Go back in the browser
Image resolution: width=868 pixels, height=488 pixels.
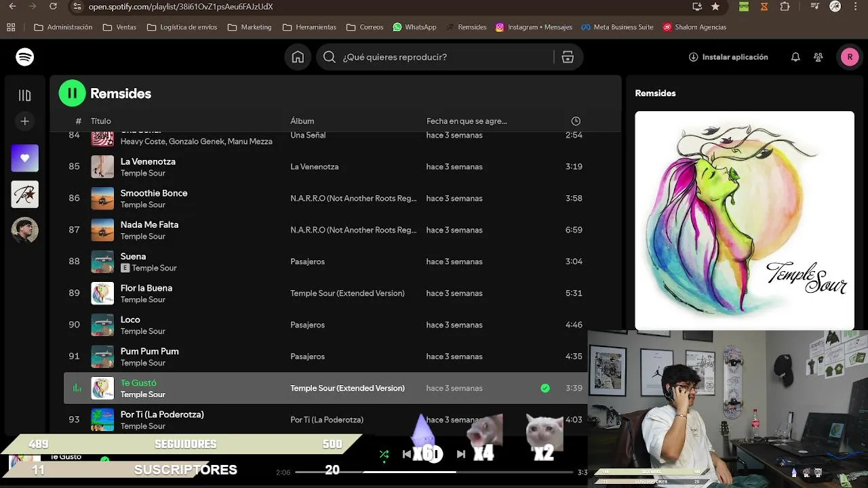[x=14, y=6]
